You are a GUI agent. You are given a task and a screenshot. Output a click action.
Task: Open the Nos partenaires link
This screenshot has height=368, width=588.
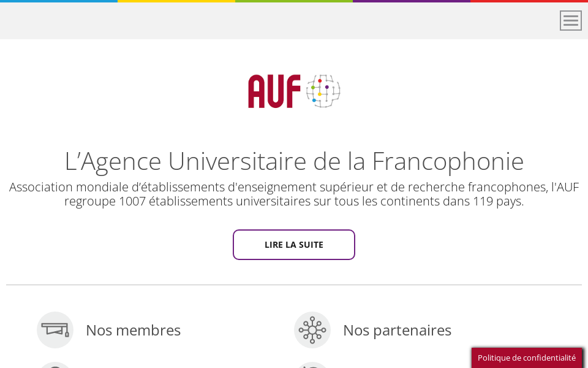397,330
